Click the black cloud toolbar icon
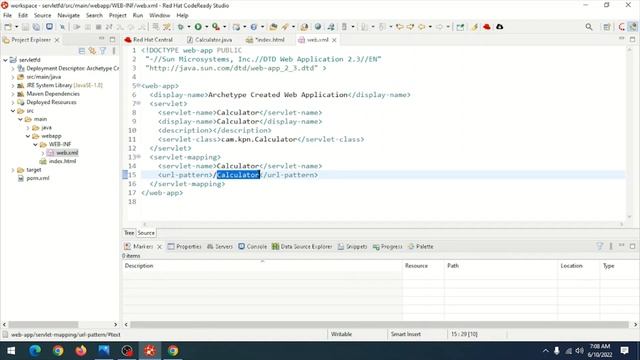 click(x=500, y=27)
